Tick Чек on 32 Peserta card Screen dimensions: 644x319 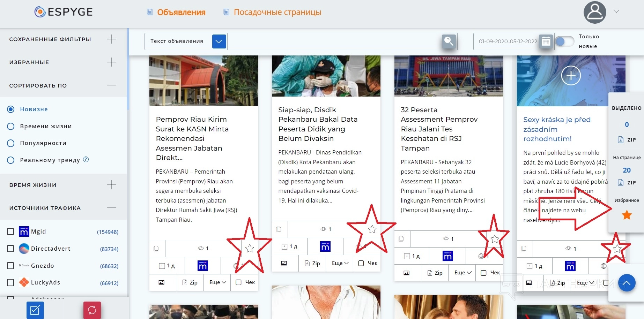tap(484, 273)
